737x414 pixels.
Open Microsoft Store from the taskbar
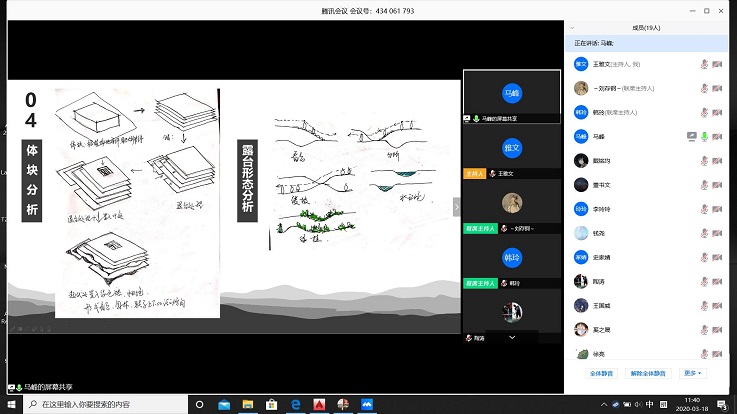click(x=272, y=405)
